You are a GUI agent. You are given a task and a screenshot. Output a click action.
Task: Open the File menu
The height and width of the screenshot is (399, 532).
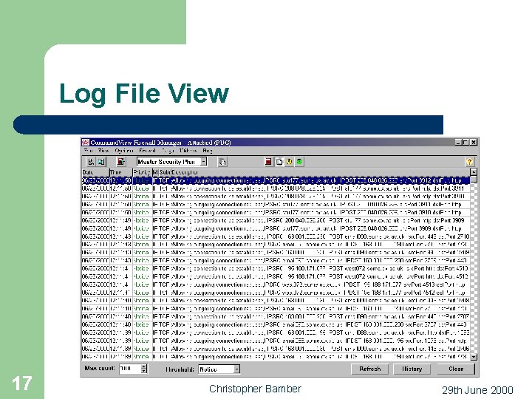(88, 150)
